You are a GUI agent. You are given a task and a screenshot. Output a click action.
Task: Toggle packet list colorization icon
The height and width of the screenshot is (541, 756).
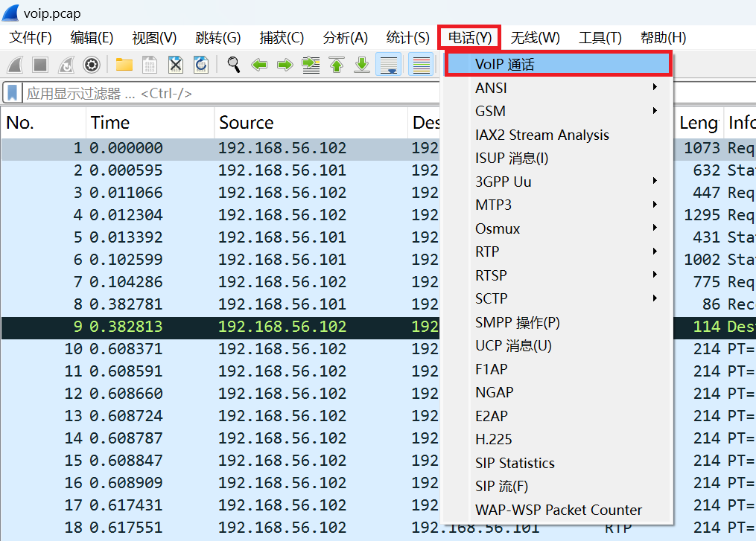point(421,65)
